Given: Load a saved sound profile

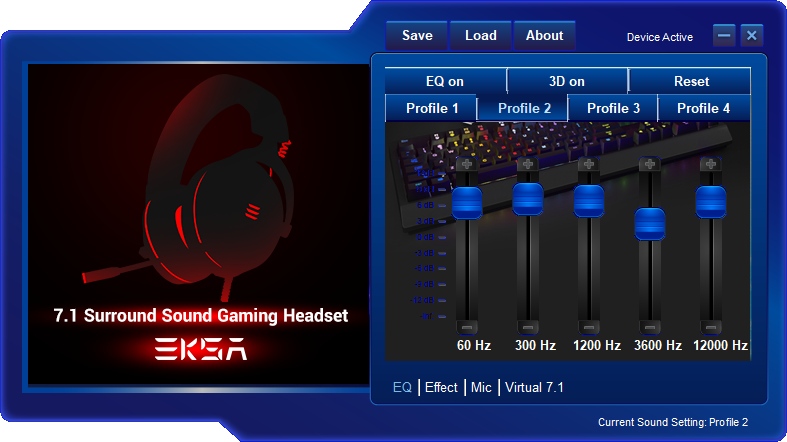Looking at the screenshot, I should 480,36.
